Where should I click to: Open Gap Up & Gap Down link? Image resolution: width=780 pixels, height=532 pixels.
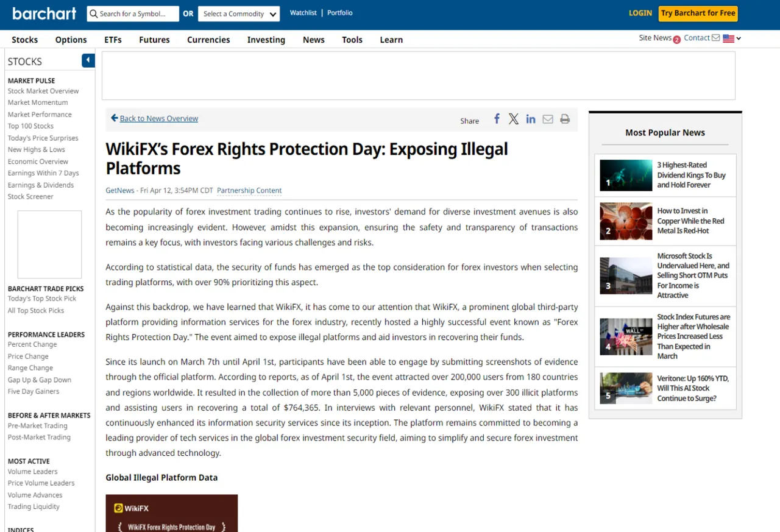click(40, 380)
